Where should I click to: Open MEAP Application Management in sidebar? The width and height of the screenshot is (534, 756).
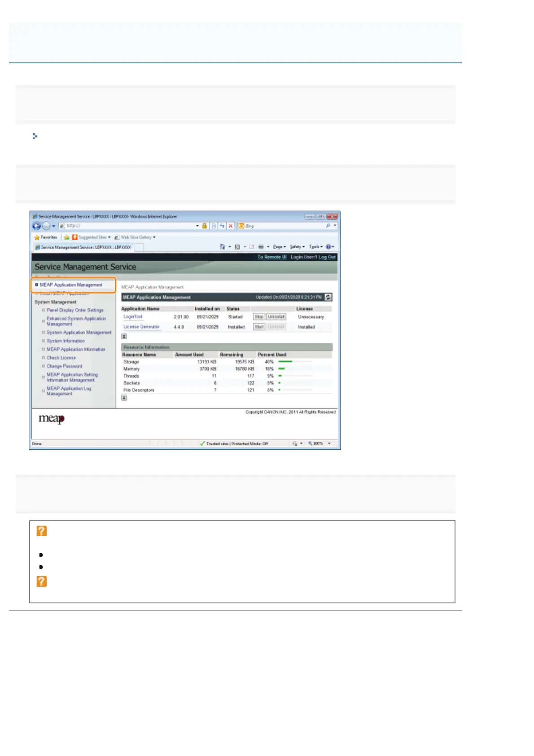(x=71, y=285)
